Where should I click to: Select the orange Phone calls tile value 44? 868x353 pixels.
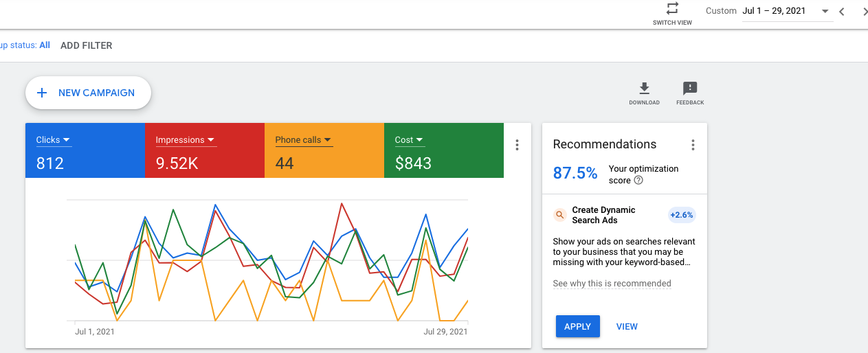[x=285, y=163]
